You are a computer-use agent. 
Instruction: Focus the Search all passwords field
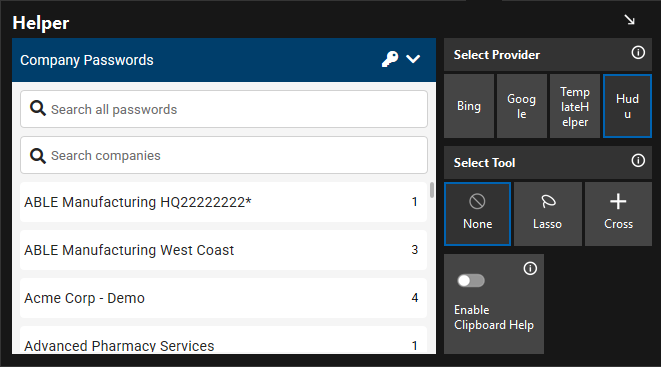pos(224,109)
